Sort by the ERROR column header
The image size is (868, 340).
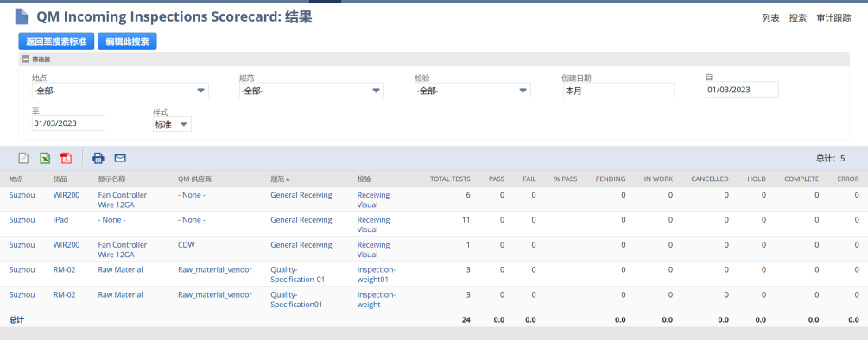pyautogui.click(x=848, y=179)
